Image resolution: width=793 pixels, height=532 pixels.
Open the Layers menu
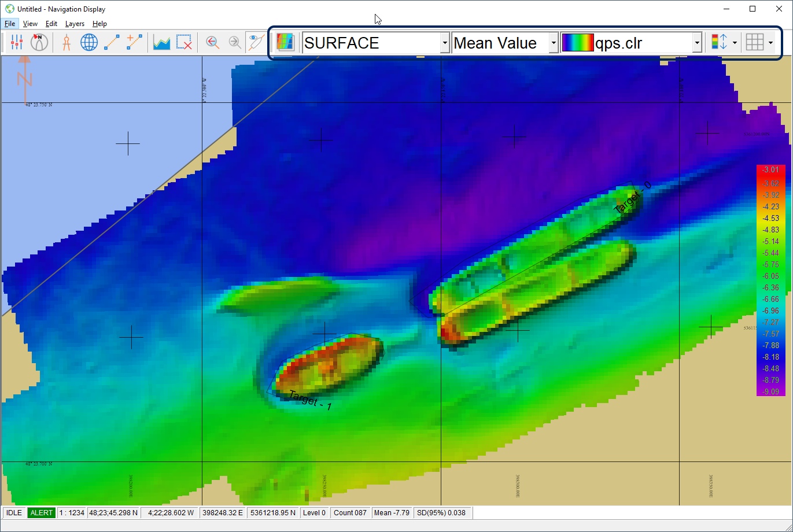click(75, 24)
